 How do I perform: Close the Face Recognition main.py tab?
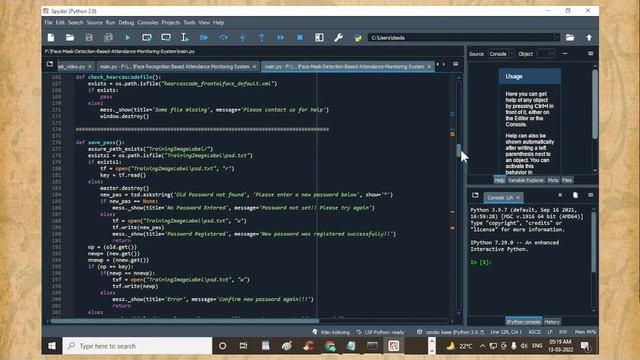(x=254, y=67)
